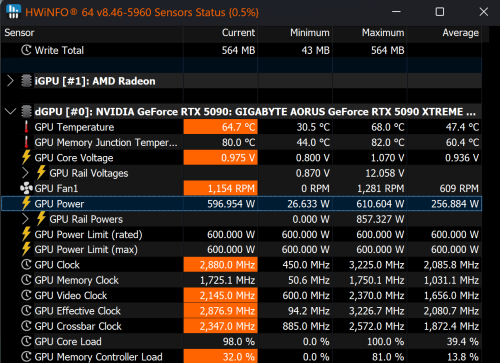Click the lightning icon for GPU Power row
Image resolution: width=500 pixels, height=363 pixels.
(x=26, y=204)
